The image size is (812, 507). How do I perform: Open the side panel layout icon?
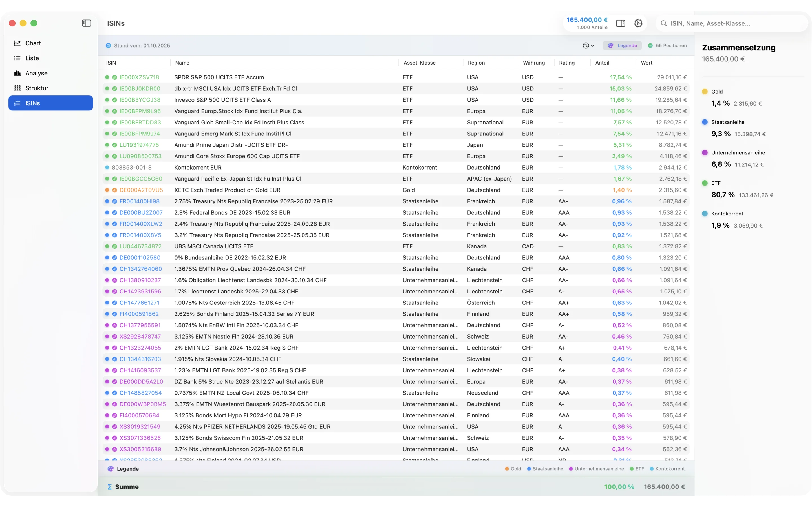[x=620, y=23]
